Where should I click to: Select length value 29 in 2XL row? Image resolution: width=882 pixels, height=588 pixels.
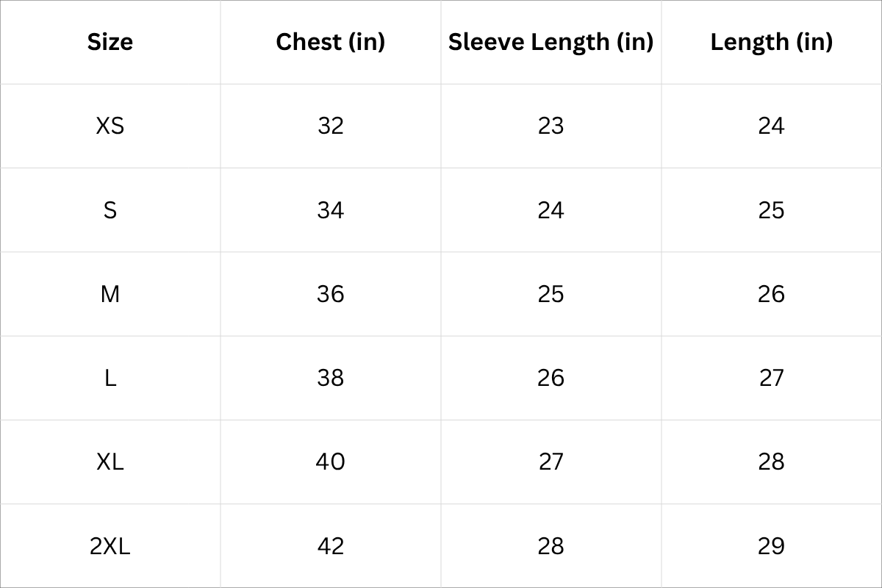pyautogui.click(x=771, y=546)
